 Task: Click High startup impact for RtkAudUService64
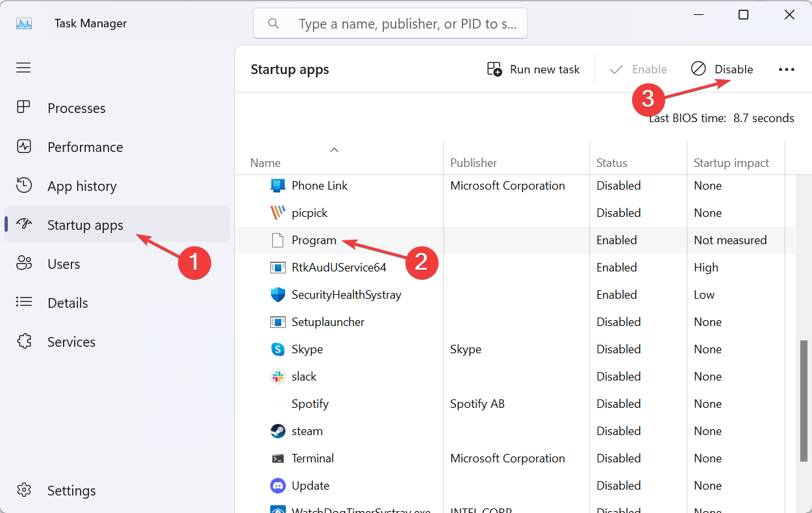[x=706, y=268]
